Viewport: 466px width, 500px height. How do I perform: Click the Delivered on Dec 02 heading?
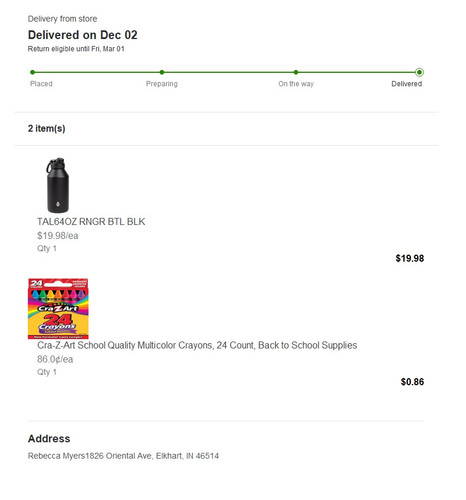click(83, 35)
